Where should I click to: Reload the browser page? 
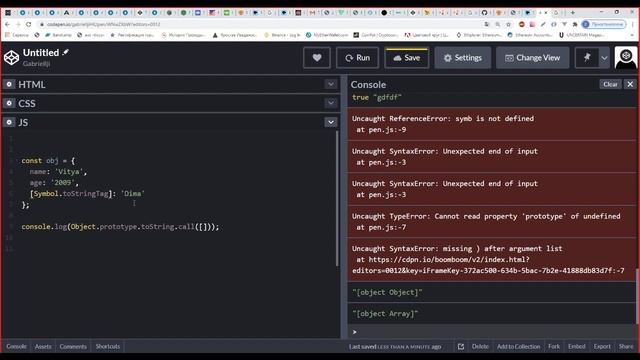pyautogui.click(x=28, y=24)
